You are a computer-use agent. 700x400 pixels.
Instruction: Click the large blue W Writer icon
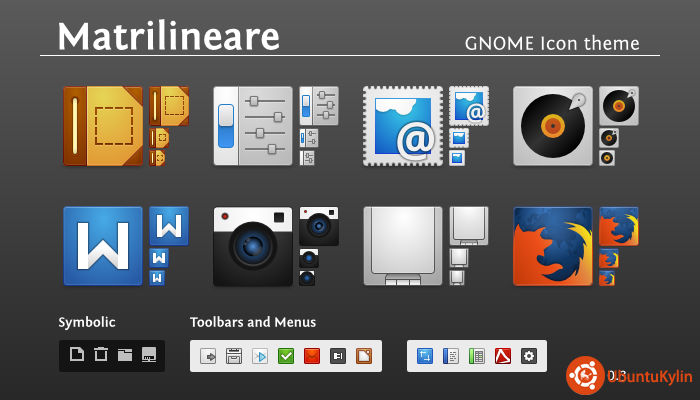(103, 246)
